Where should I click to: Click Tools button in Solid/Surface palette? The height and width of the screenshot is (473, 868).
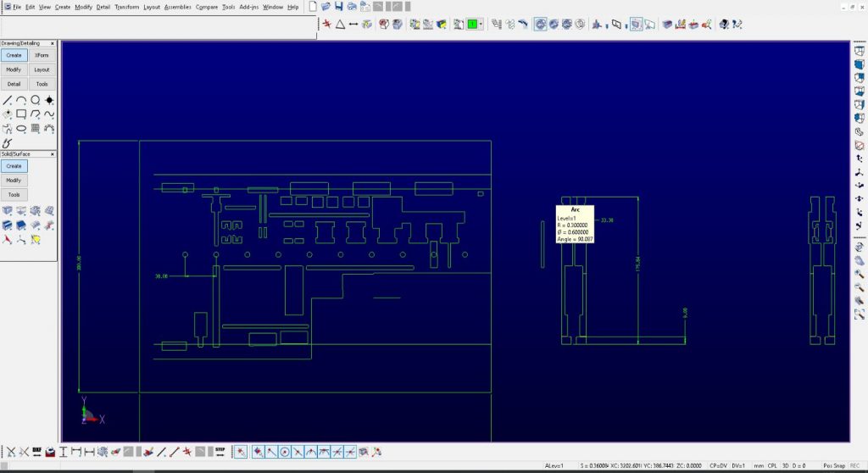(x=14, y=195)
